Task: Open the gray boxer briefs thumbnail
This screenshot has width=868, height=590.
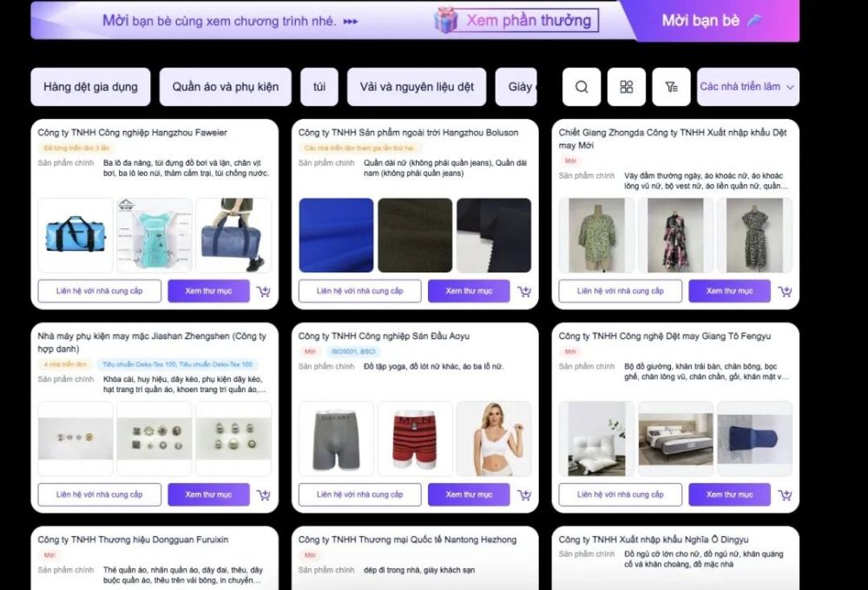Action: [x=336, y=439]
